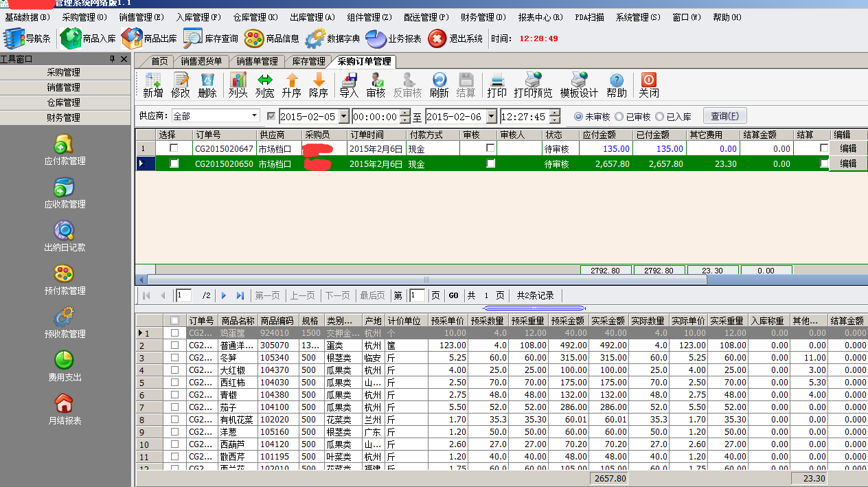
Task: Switch to the 首页 tab
Action: click(x=159, y=61)
